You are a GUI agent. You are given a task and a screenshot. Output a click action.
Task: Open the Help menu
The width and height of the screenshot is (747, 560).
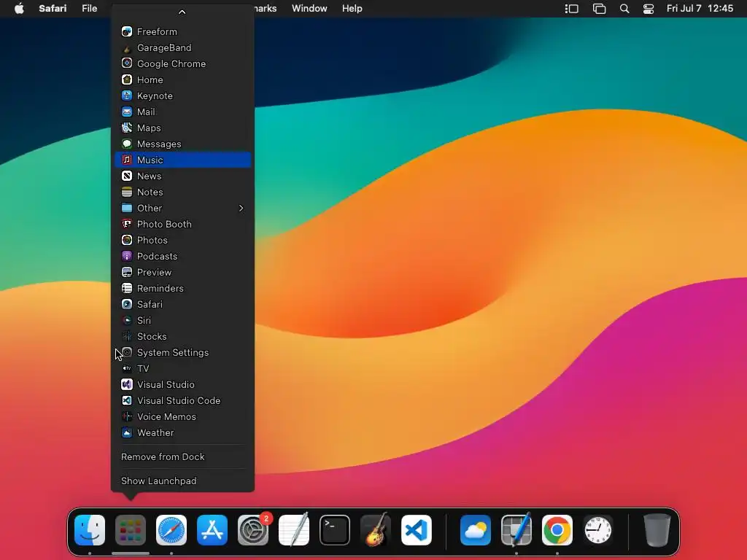click(x=352, y=9)
